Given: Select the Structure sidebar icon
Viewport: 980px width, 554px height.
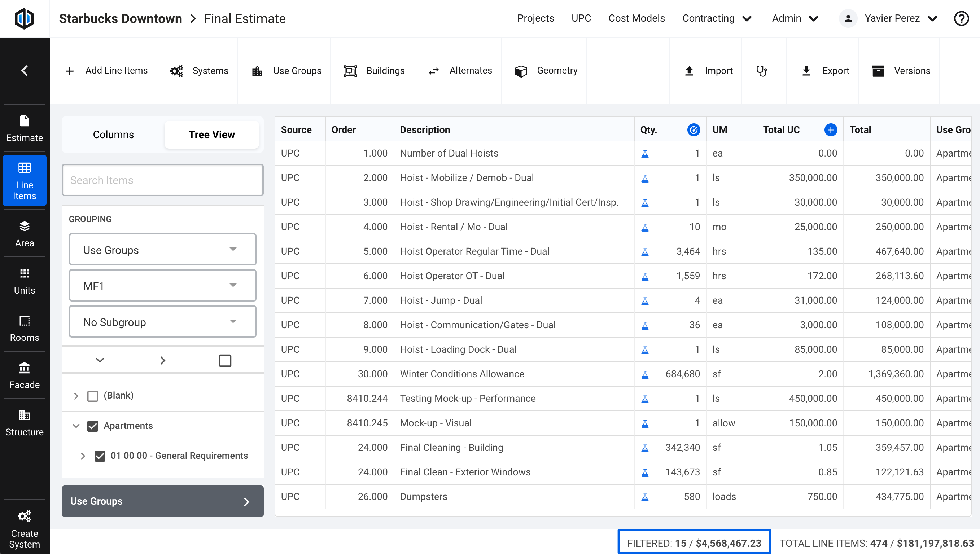Looking at the screenshot, I should [x=24, y=422].
